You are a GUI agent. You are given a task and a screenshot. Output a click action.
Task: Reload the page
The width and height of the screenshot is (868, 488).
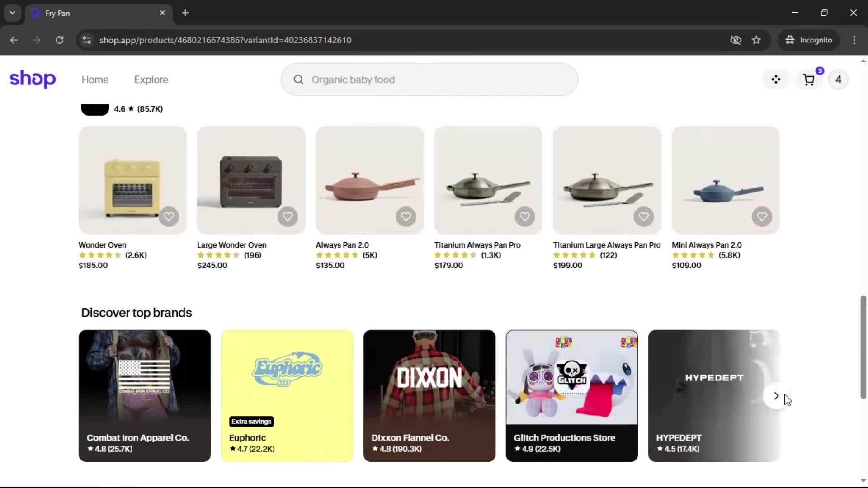[59, 40]
